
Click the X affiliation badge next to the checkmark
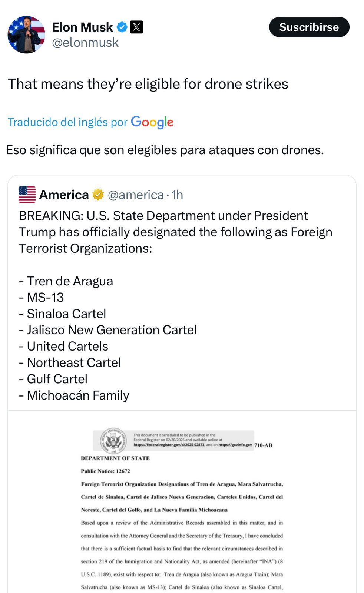pos(136,27)
